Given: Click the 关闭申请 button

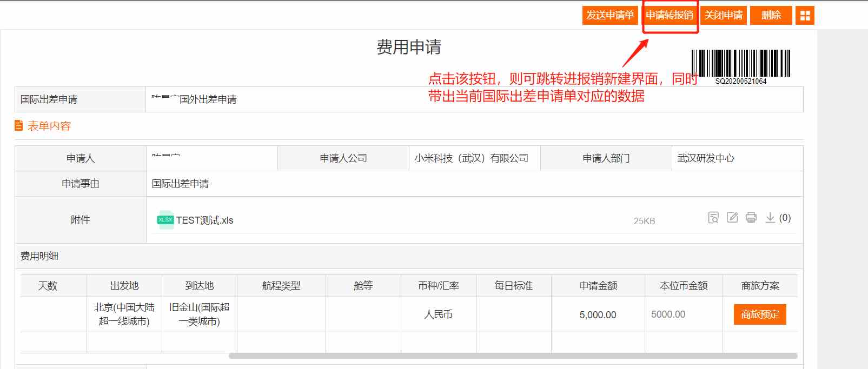Looking at the screenshot, I should pos(724,15).
